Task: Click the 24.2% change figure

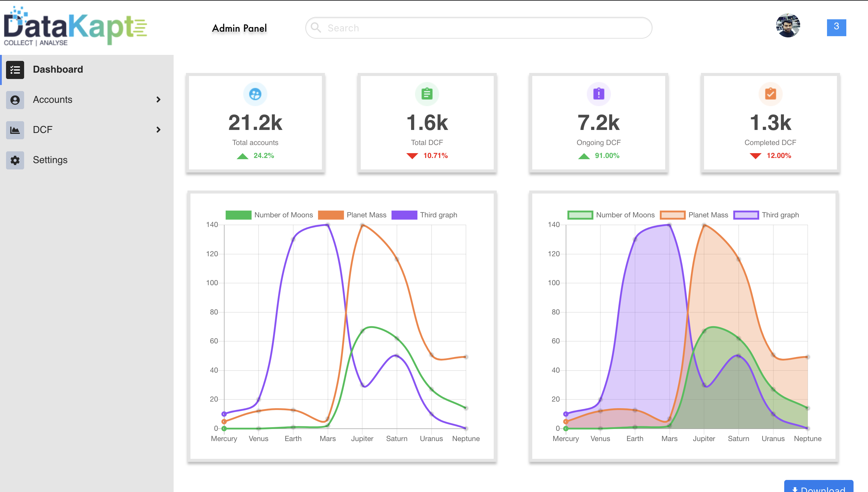Action: point(263,156)
